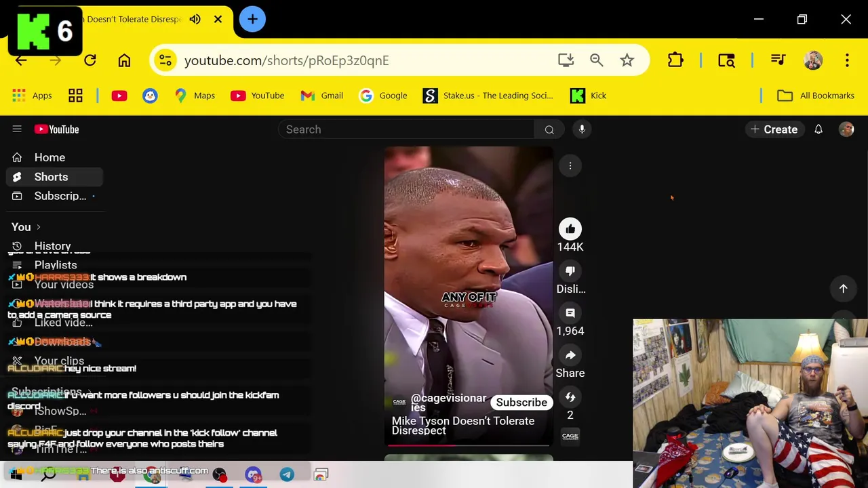Screen dimensions: 868x488
Task: Mute the tab using the speaker icon
Action: [x=195, y=19]
